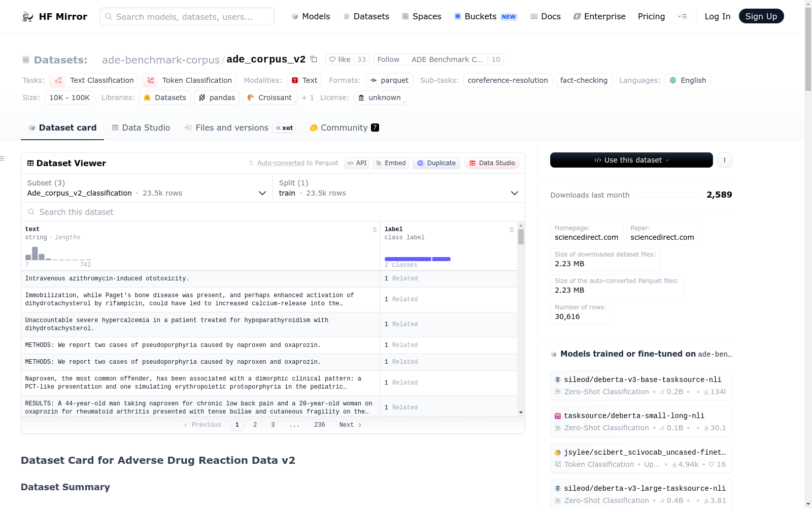Click the fact-checking sub-task tag
Viewport: 812px width, 508px height.
point(584,80)
